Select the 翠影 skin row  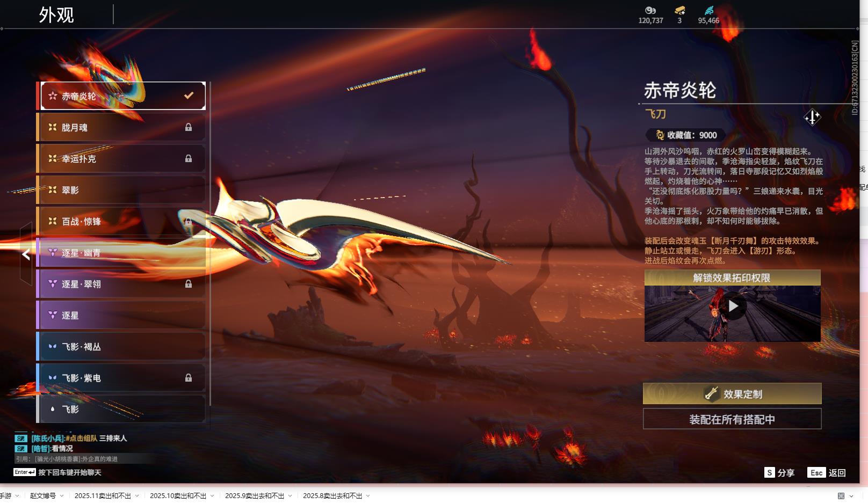pyautogui.click(x=121, y=190)
